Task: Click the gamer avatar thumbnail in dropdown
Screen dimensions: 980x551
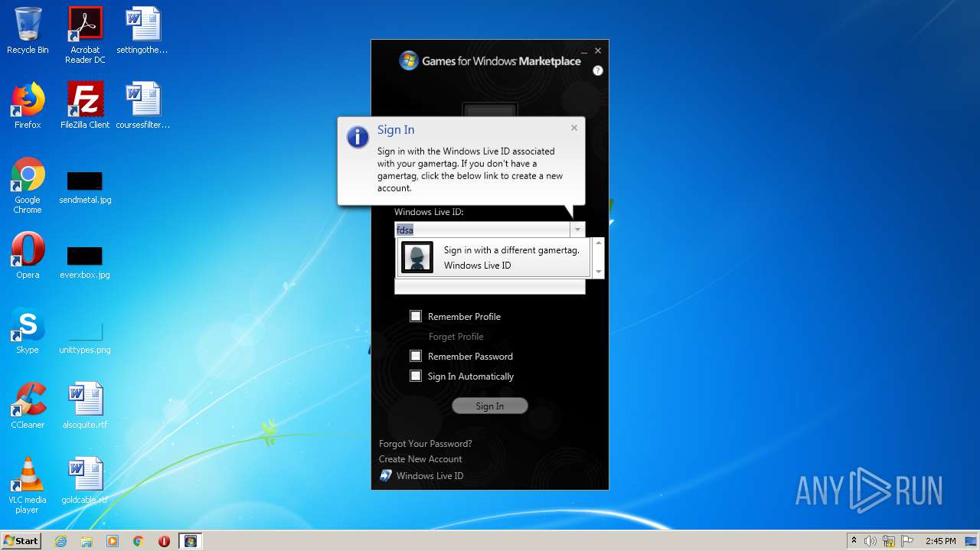Action: 417,258
